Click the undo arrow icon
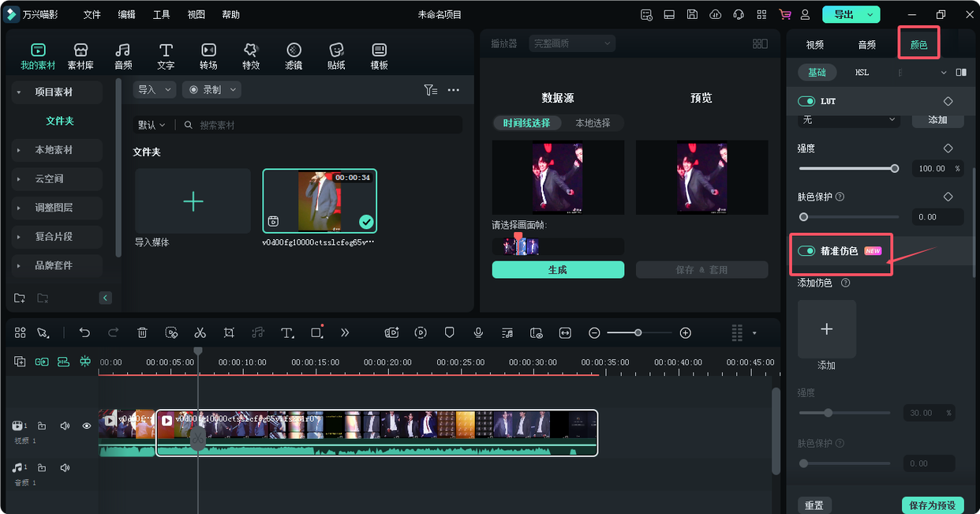Screen dimensions: 980x514 click(84, 332)
